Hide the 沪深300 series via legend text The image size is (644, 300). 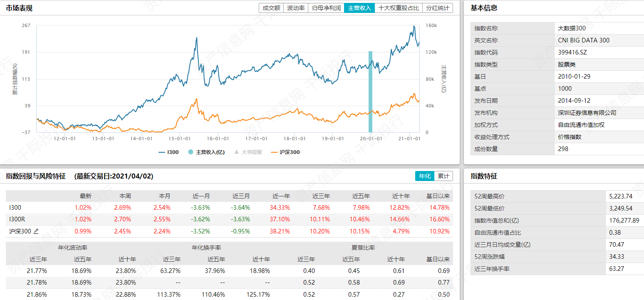[289, 152]
